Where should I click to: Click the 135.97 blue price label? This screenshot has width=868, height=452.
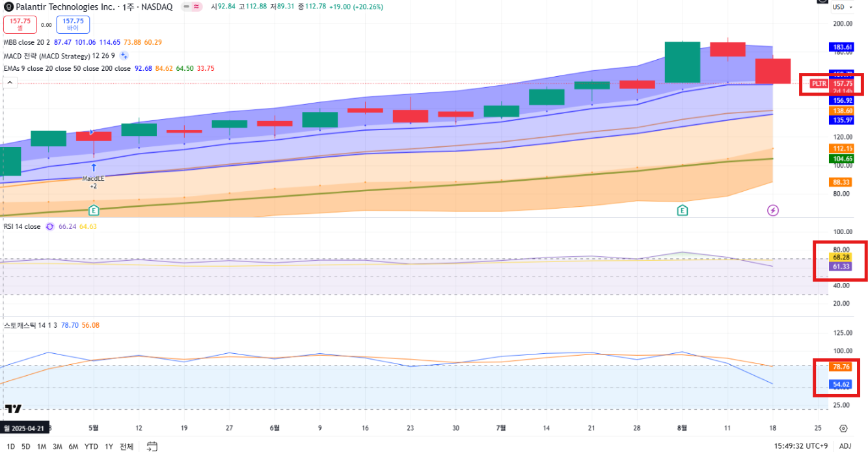[x=843, y=120]
